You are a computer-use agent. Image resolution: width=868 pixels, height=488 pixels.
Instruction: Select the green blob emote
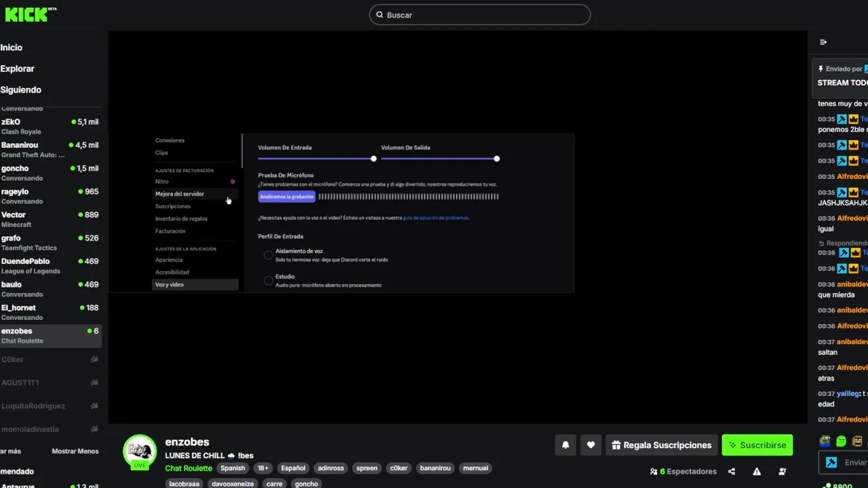[x=841, y=441]
